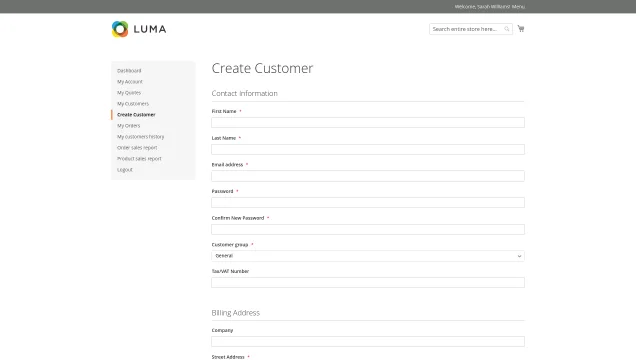Click Logout in the sidebar
The height and width of the screenshot is (360, 640).
pyautogui.click(x=125, y=170)
